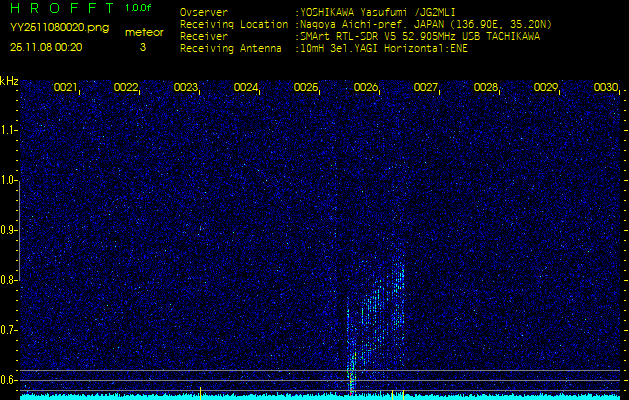This screenshot has width=629, height=400.
Task: Click the 0030 time marker
Action: tap(606, 87)
